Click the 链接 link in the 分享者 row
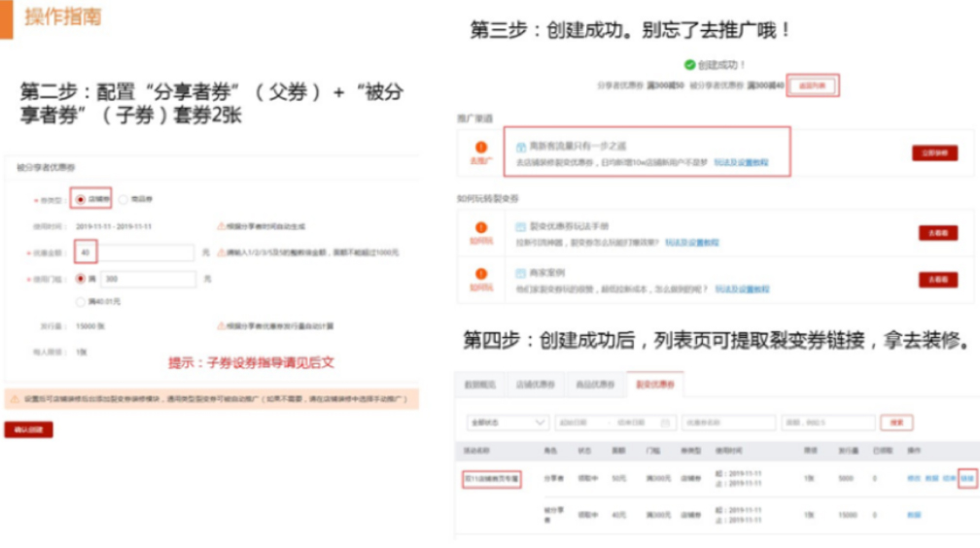Viewport: 980px width, 548px height. (x=967, y=479)
